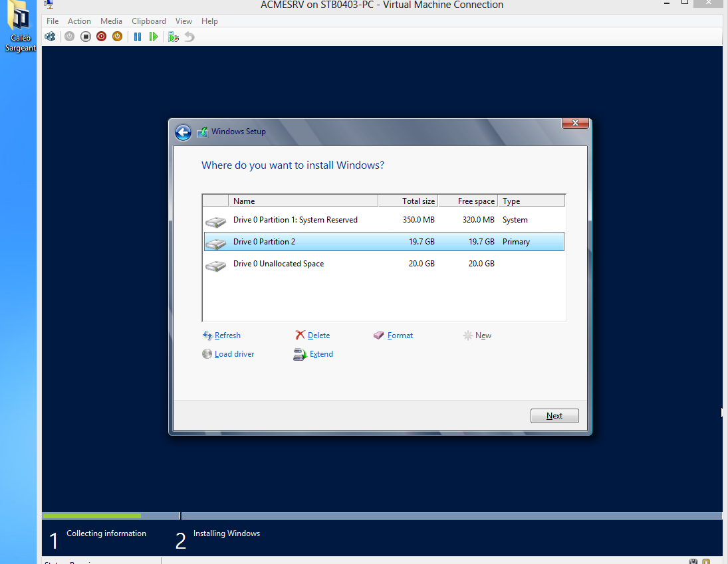Go back using Windows Setup back arrow
The width and height of the screenshot is (728, 564).
(183, 132)
